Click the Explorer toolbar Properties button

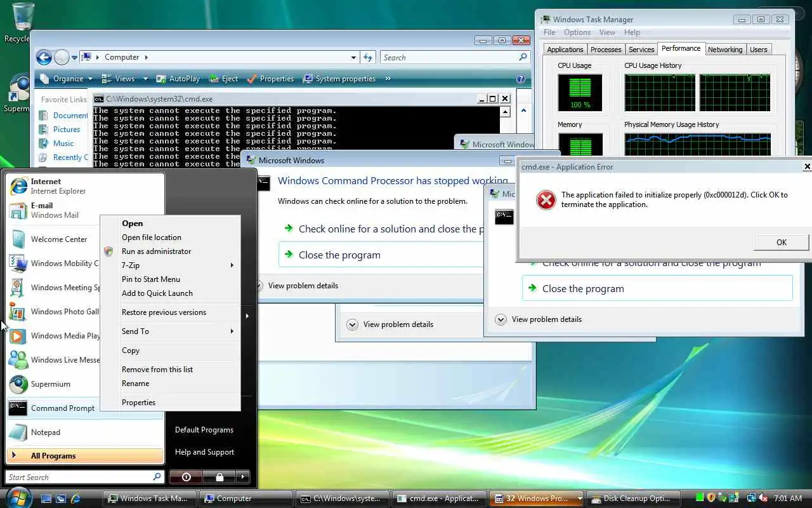[270, 79]
